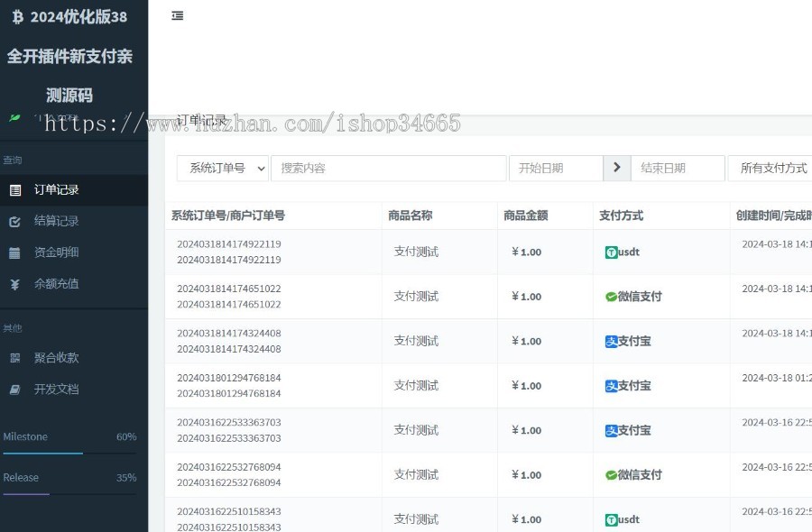This screenshot has width=812, height=532.
Task: Click usdt icon in order 2024031622510158343
Action: point(611,519)
